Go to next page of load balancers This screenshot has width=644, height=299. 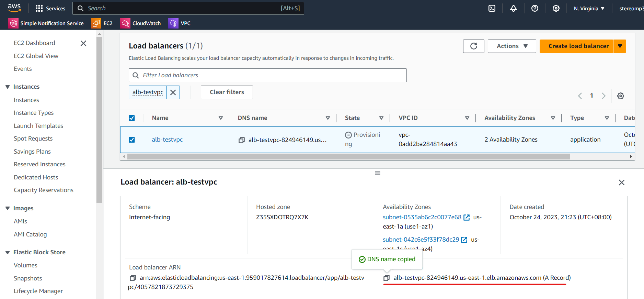(603, 96)
